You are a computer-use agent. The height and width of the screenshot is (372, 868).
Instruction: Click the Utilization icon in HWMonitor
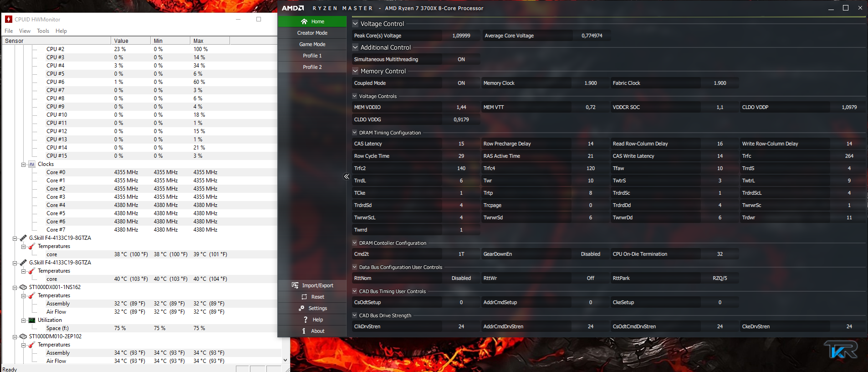[x=32, y=320]
